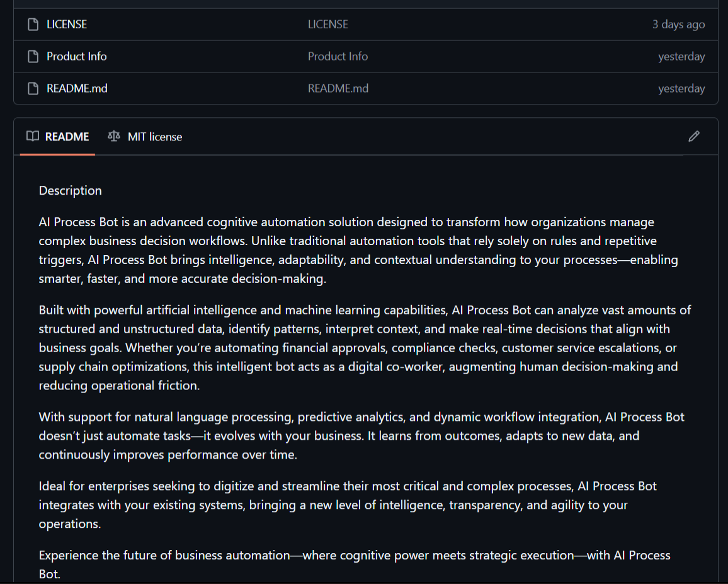Click the file icon beside README.md
728x584 pixels.
click(33, 89)
